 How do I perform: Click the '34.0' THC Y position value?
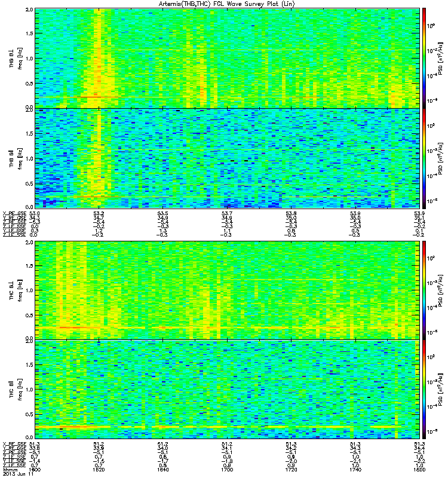[x=162, y=448]
